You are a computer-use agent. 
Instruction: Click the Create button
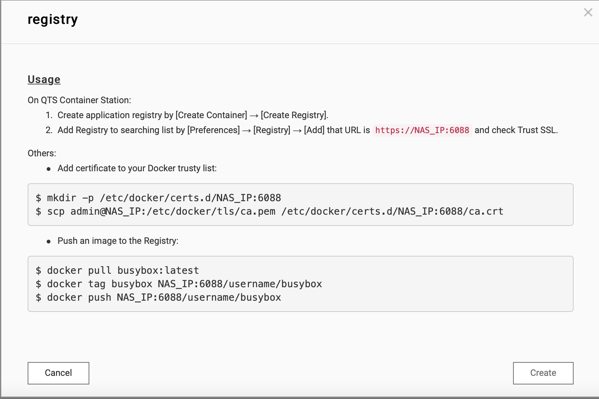click(x=543, y=373)
